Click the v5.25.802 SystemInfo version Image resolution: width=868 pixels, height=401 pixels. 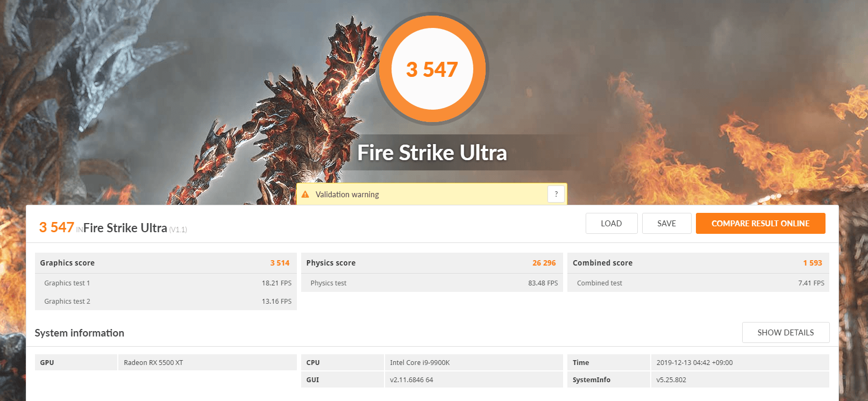point(671,380)
